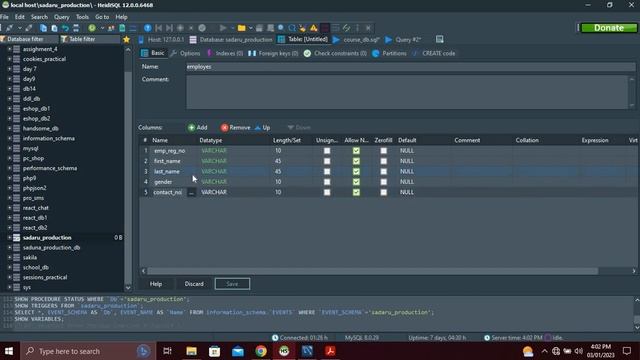Open the Query #2 tab
This screenshot has height=360, width=640.
tap(403, 40)
